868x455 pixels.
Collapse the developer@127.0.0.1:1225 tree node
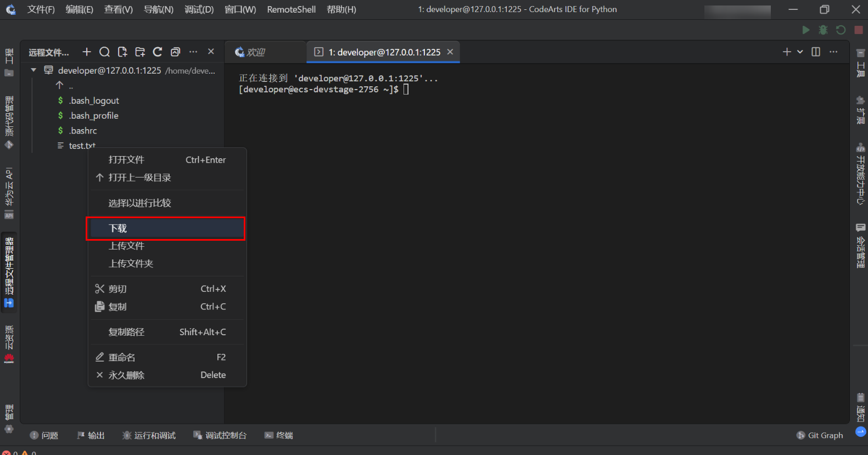pyautogui.click(x=33, y=70)
